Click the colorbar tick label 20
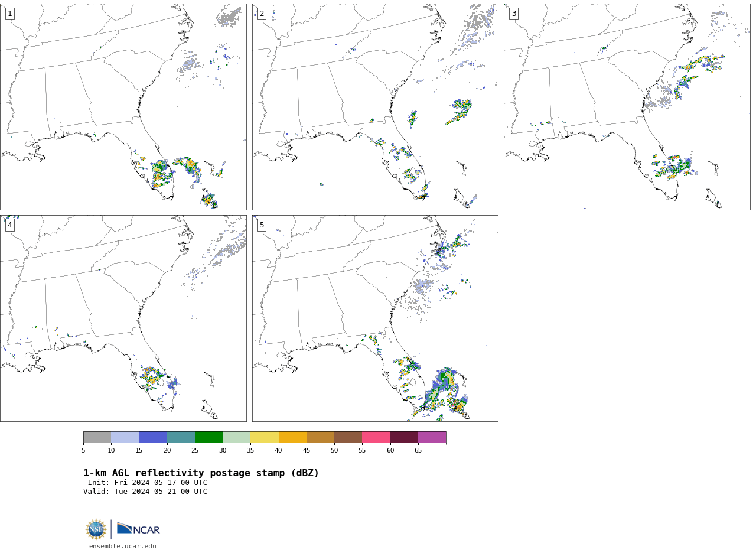 point(167,451)
